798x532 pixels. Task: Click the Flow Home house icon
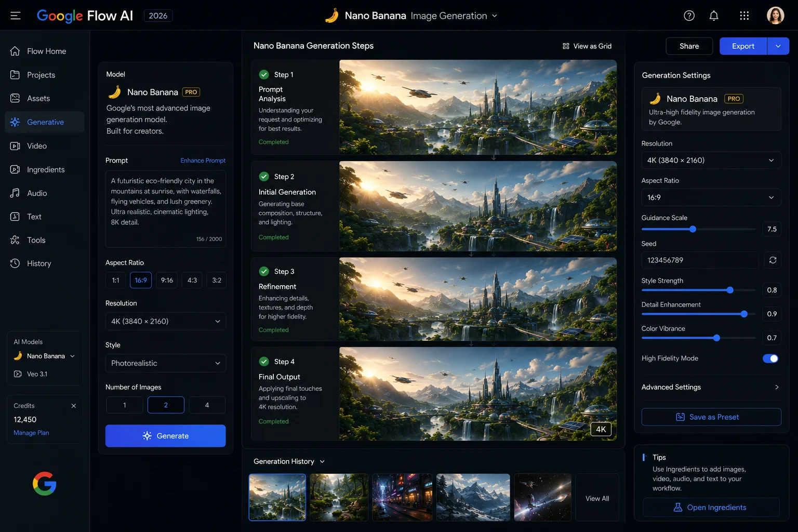click(x=15, y=51)
